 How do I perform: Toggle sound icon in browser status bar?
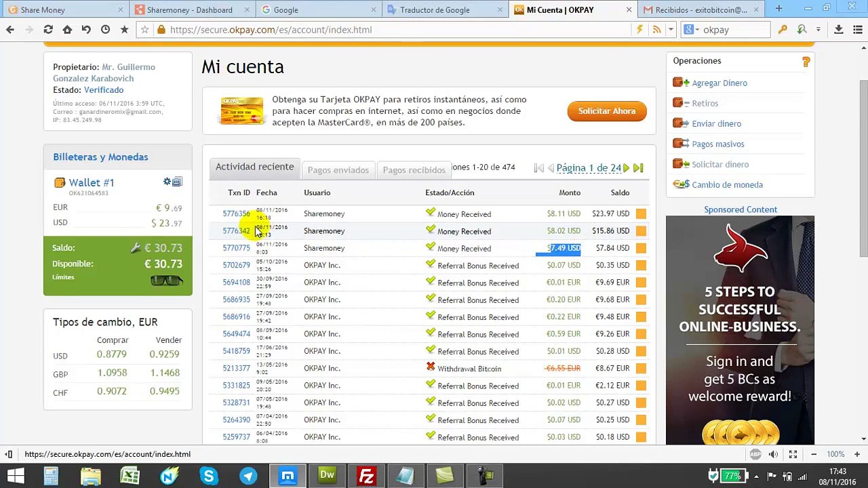click(774, 454)
